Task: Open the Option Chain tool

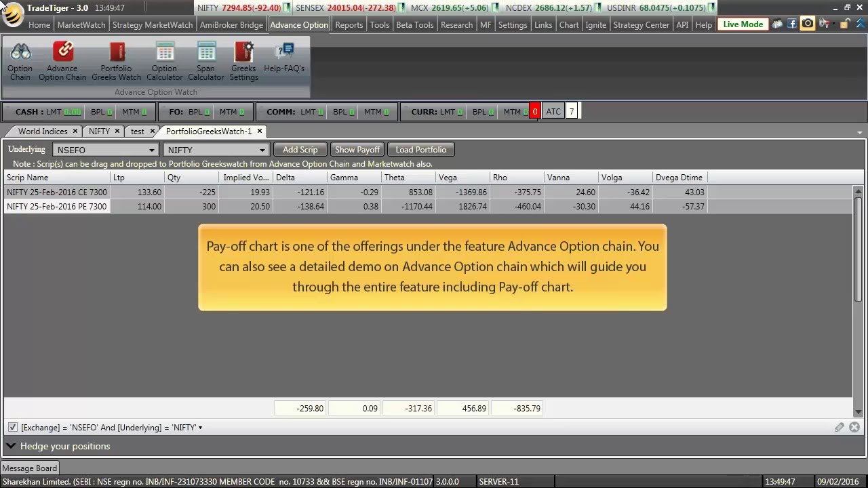Action: point(20,61)
